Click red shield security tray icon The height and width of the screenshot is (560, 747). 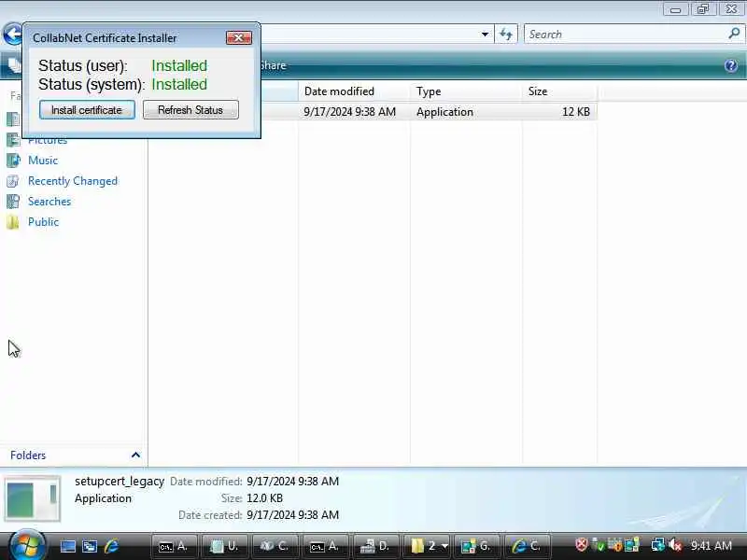(581, 545)
